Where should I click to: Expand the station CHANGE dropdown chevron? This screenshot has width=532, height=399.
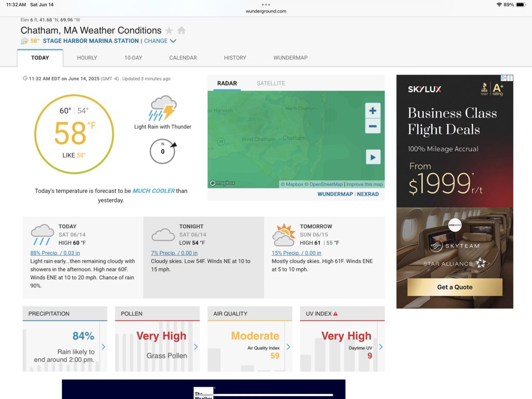point(173,41)
